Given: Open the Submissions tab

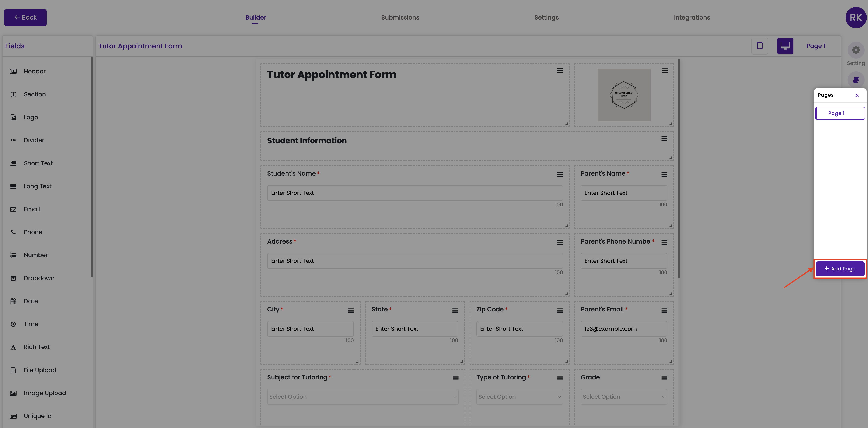Looking at the screenshot, I should click(400, 18).
